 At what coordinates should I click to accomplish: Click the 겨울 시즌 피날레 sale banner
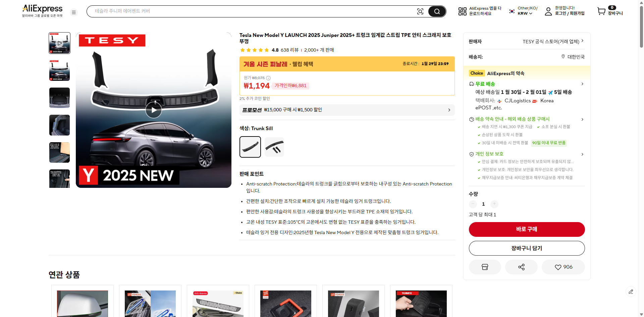(347, 64)
